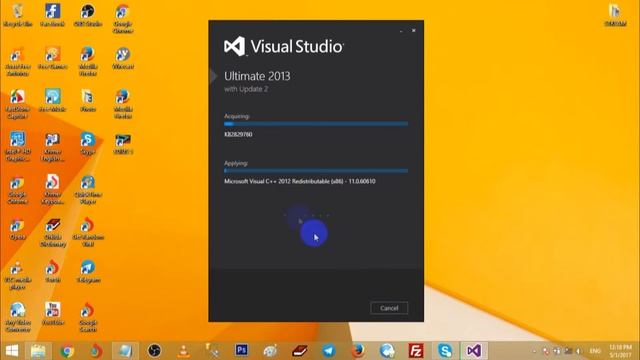The height and width of the screenshot is (360, 640).
Task: Open the folder icon at the desktop's top-right
Action: coord(615,15)
